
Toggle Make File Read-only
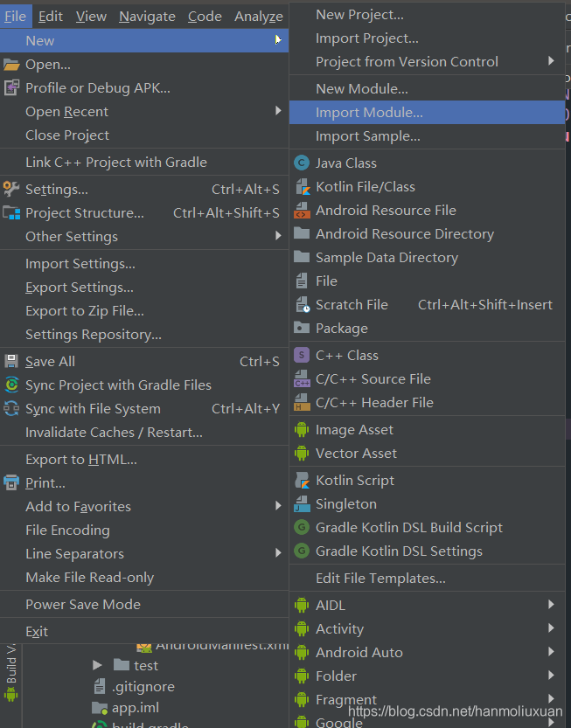tap(89, 577)
